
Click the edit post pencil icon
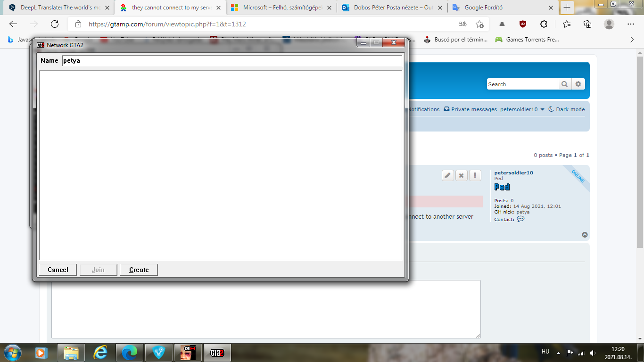pyautogui.click(x=447, y=175)
